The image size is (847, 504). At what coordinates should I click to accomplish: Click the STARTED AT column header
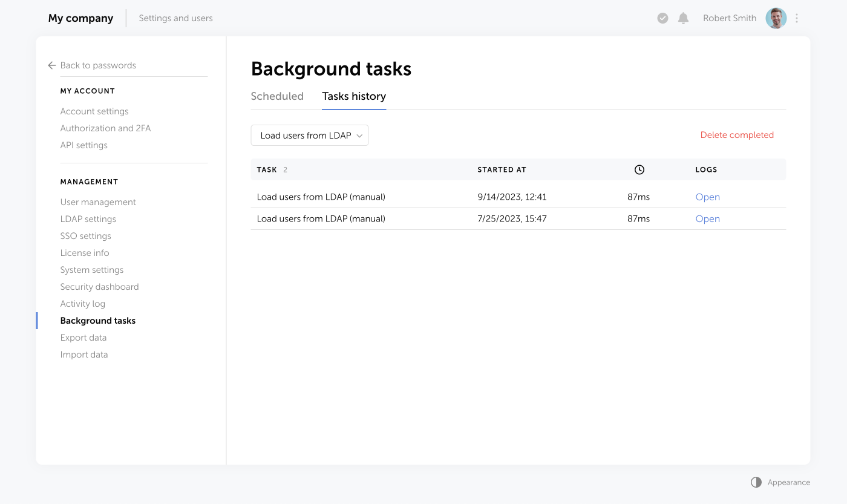502,169
